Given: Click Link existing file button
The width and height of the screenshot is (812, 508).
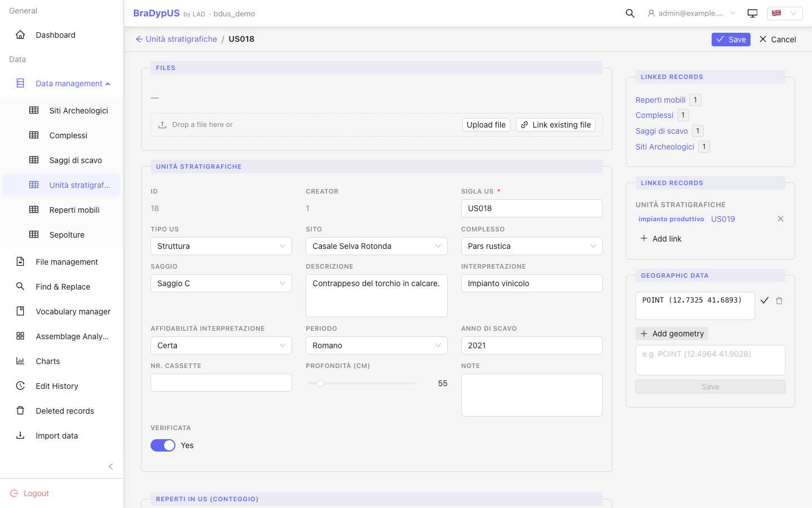Looking at the screenshot, I should point(555,125).
